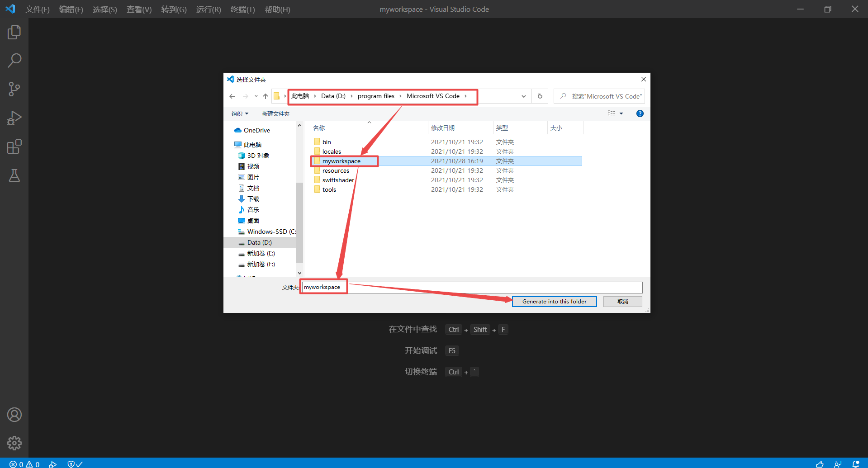Click the shield check status bar icon

(x=75, y=464)
